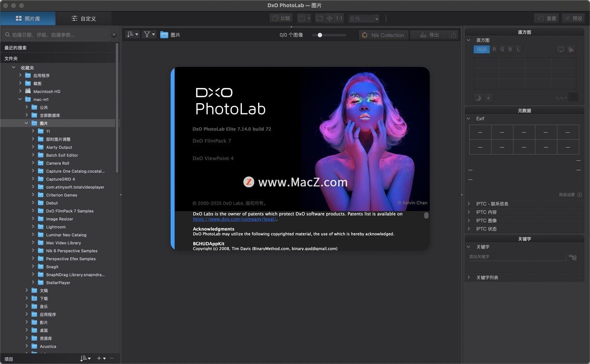This screenshot has width=590, height=364.
Task: Click the folder tree scrollbar
Action: 117,108
